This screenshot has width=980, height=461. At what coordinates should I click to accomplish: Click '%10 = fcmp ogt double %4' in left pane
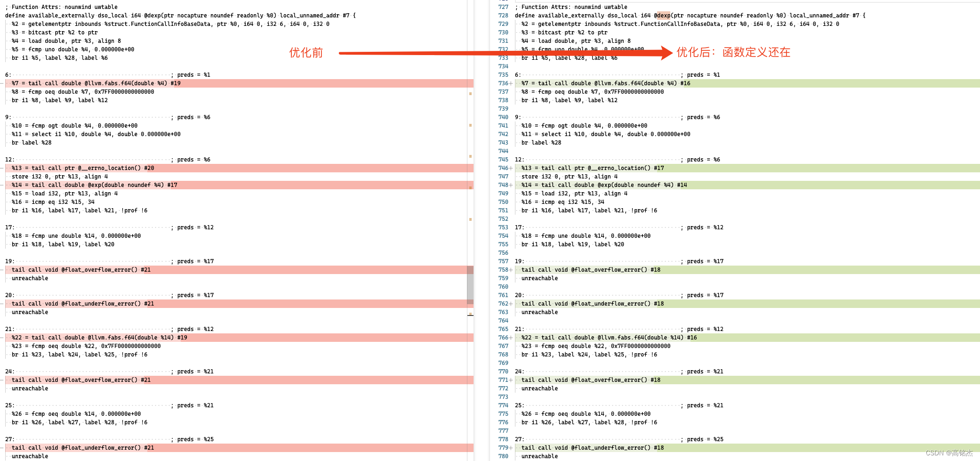point(52,126)
